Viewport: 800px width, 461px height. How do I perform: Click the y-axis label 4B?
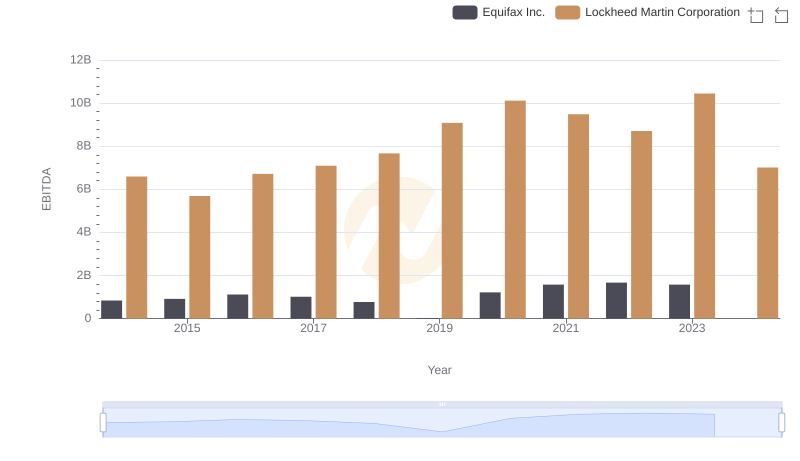pyautogui.click(x=84, y=232)
